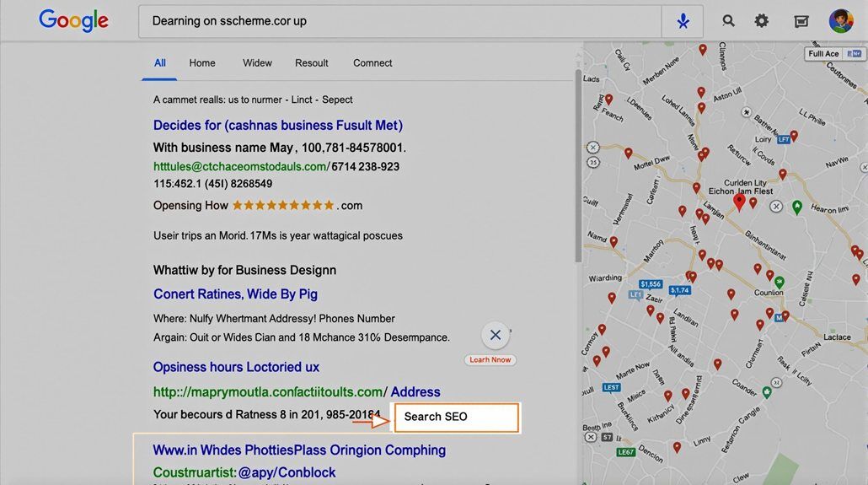Click the $1.74 price marker on map

[680, 290]
